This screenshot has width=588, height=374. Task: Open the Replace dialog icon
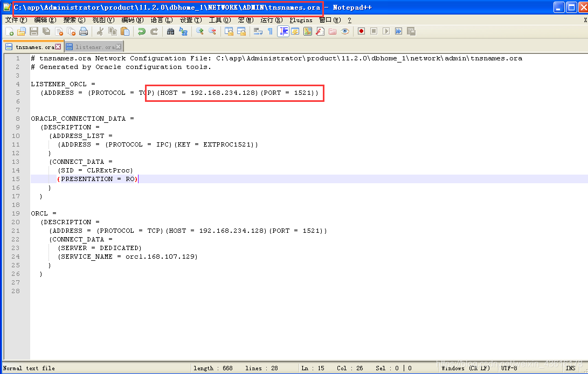point(183,31)
